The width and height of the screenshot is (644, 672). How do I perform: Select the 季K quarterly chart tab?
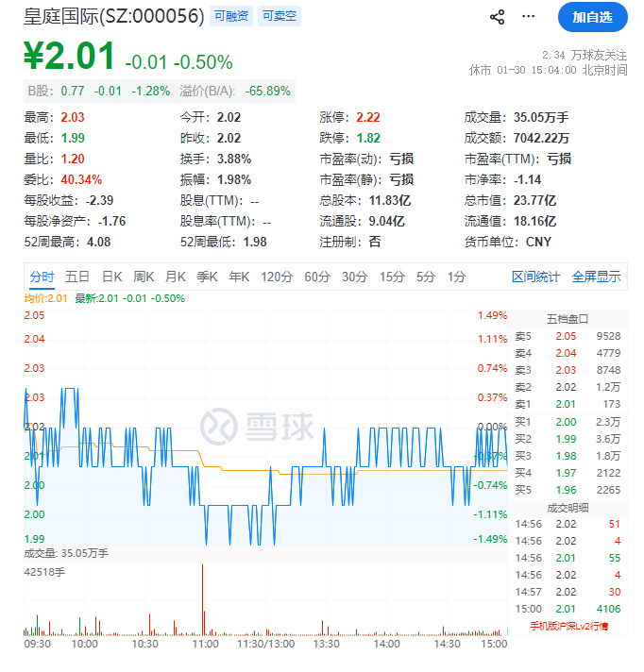(207, 277)
